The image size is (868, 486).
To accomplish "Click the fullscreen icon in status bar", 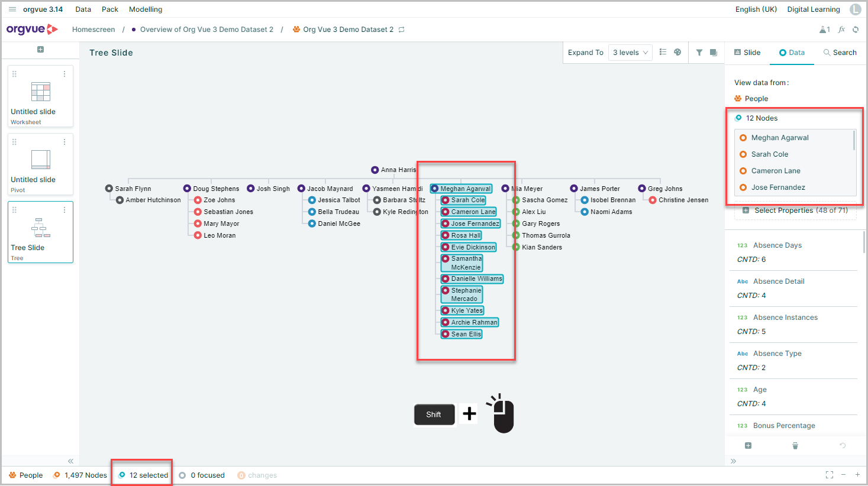I will coord(830,475).
